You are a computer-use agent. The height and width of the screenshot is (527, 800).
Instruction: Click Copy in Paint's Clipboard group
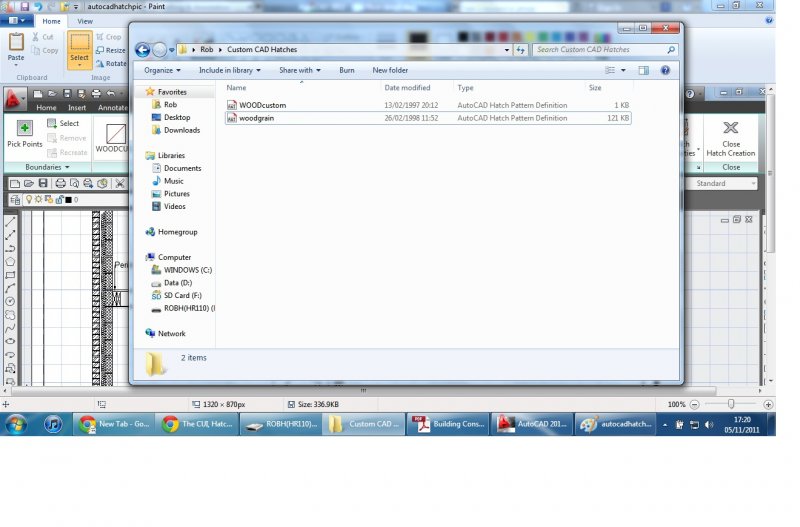45,51
